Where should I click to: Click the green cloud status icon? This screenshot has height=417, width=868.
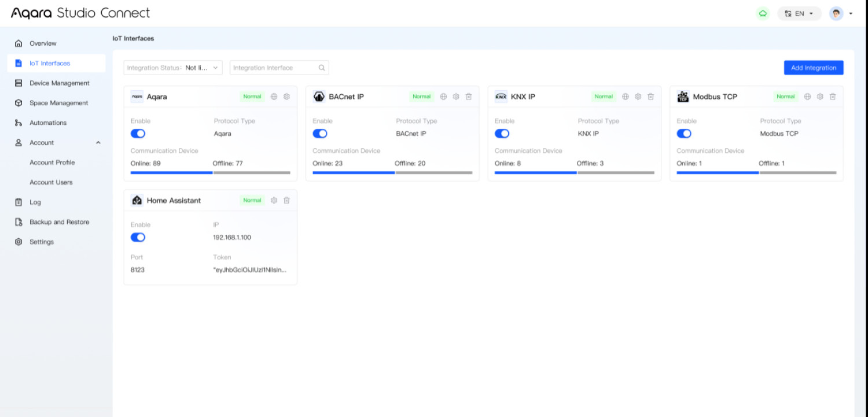point(763,13)
